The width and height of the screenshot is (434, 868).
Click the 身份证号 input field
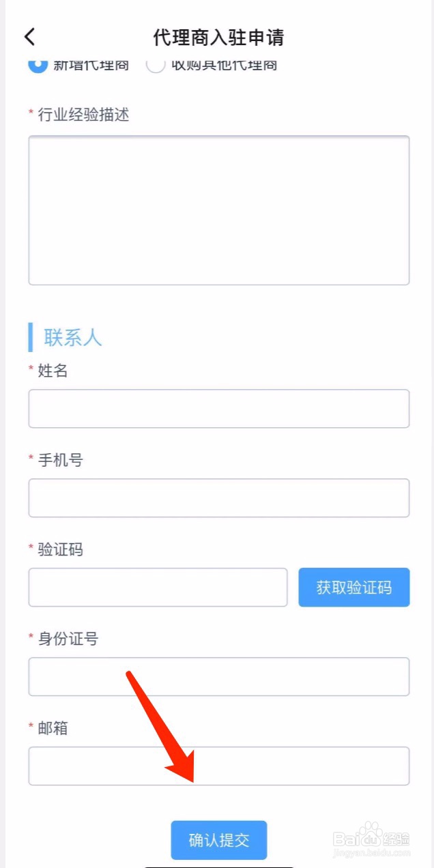click(x=218, y=677)
